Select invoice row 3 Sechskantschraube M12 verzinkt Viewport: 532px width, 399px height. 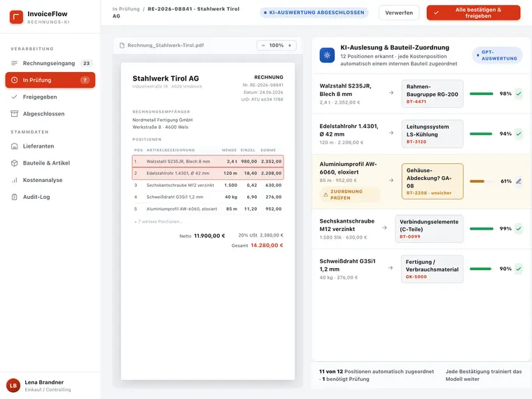click(208, 185)
